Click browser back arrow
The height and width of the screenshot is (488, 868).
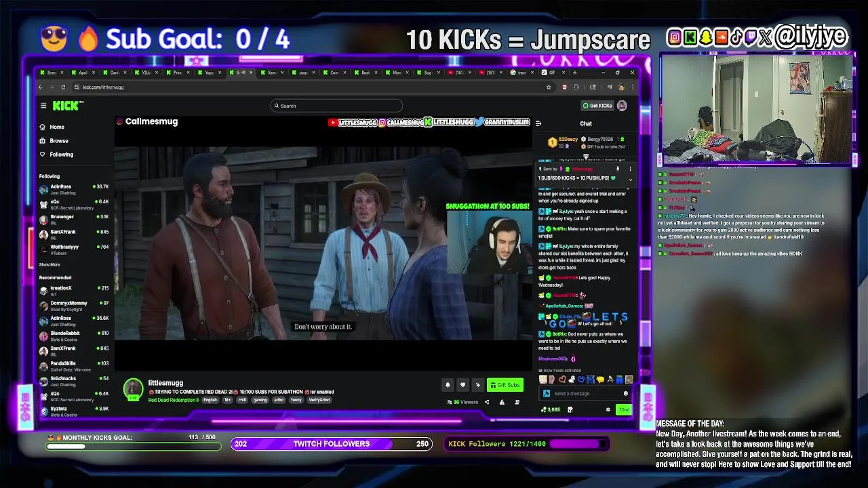(41, 87)
